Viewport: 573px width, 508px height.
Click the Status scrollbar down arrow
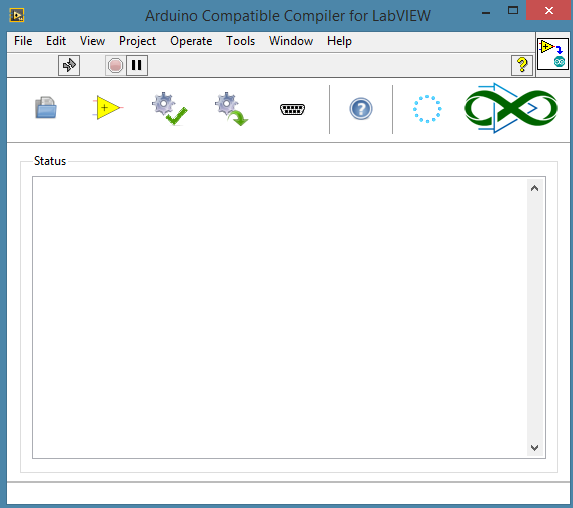(x=534, y=448)
